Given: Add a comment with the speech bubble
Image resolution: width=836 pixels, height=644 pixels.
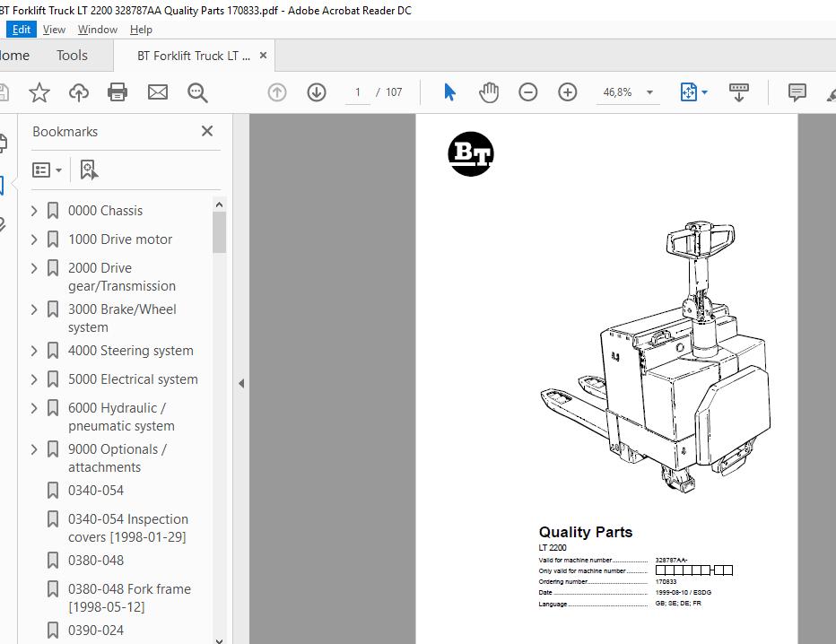Looking at the screenshot, I should (x=797, y=92).
